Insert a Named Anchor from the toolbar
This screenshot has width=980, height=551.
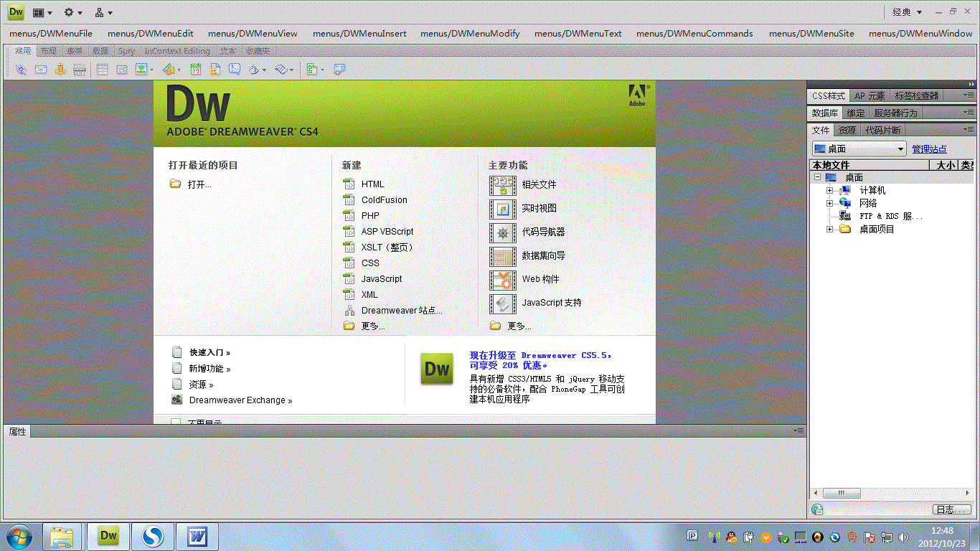click(x=60, y=70)
